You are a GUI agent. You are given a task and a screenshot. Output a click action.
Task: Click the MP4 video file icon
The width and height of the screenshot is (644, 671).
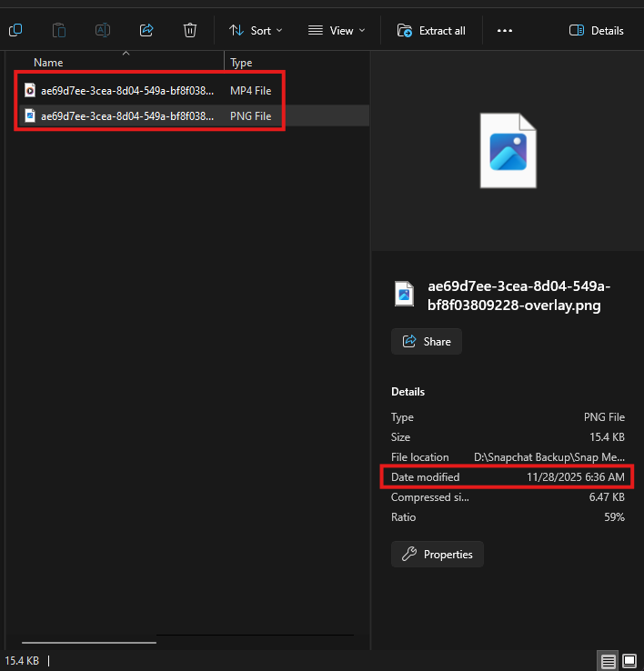click(30, 90)
